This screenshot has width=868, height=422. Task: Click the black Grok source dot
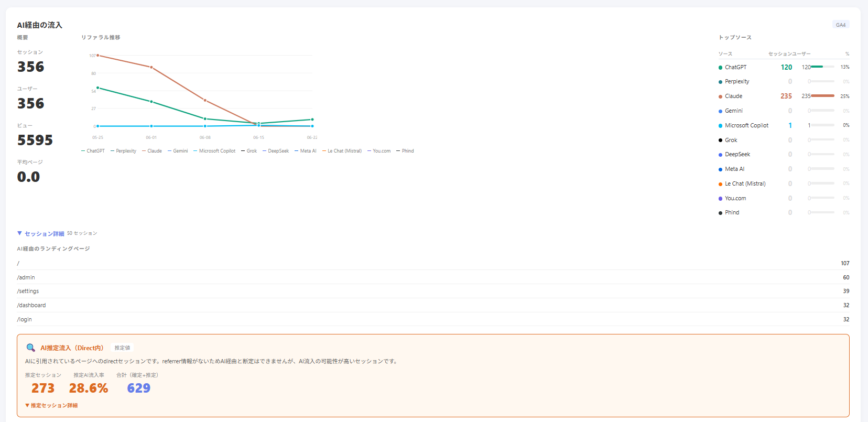click(720, 140)
